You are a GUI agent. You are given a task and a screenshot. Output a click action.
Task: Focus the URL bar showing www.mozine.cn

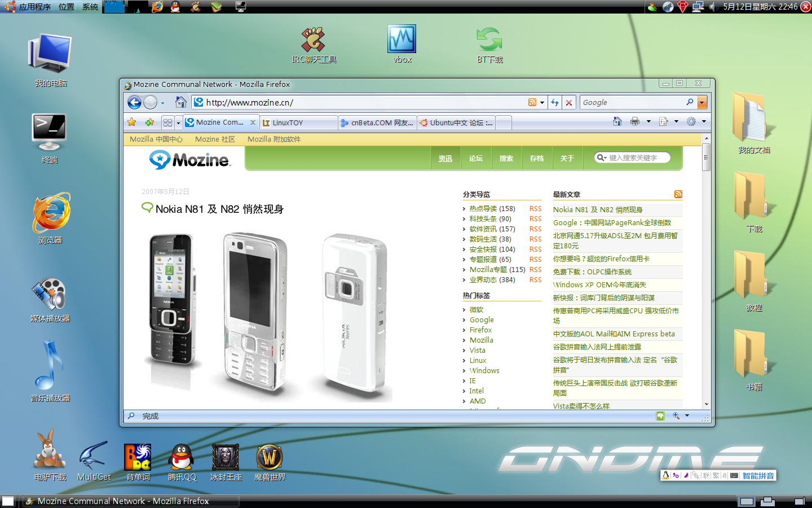click(359, 102)
